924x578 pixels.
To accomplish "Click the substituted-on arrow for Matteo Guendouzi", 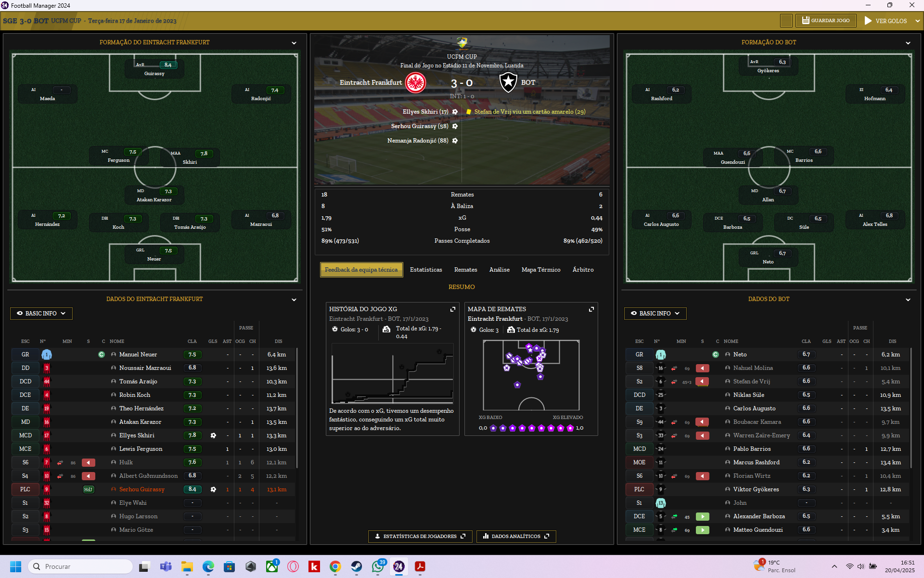I will [x=702, y=530].
